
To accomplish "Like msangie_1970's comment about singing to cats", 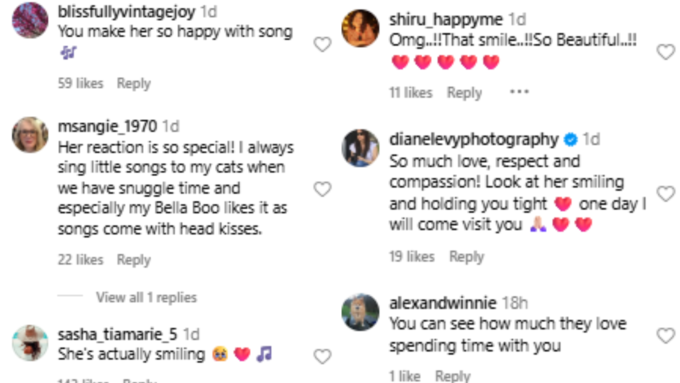I will coord(322,189).
